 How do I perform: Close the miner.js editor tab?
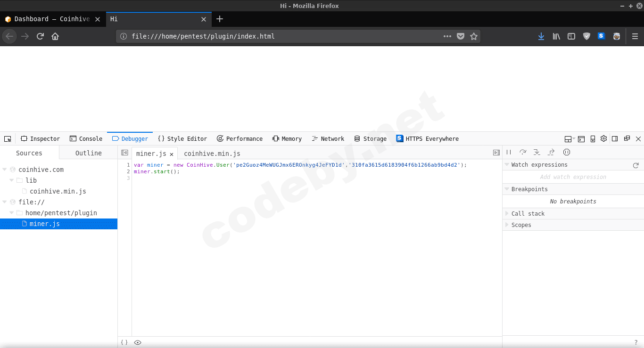click(172, 154)
